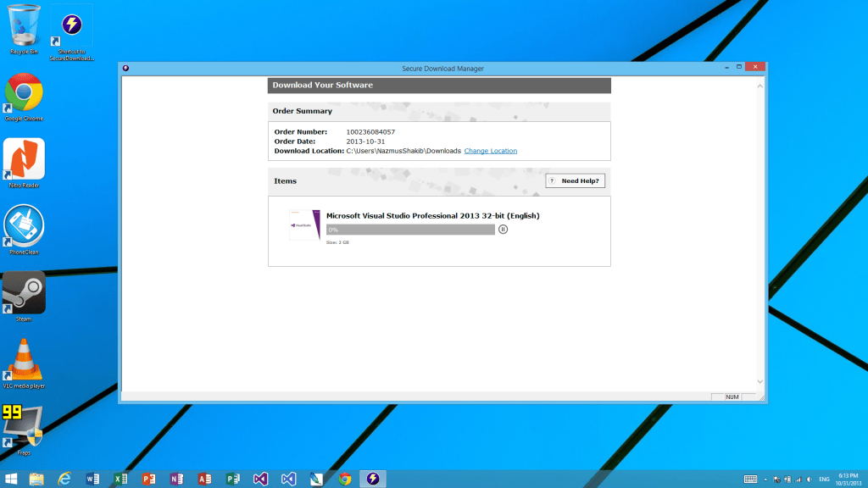868x488 pixels.
Task: Click the power/battery tray icon
Action: click(x=787, y=480)
